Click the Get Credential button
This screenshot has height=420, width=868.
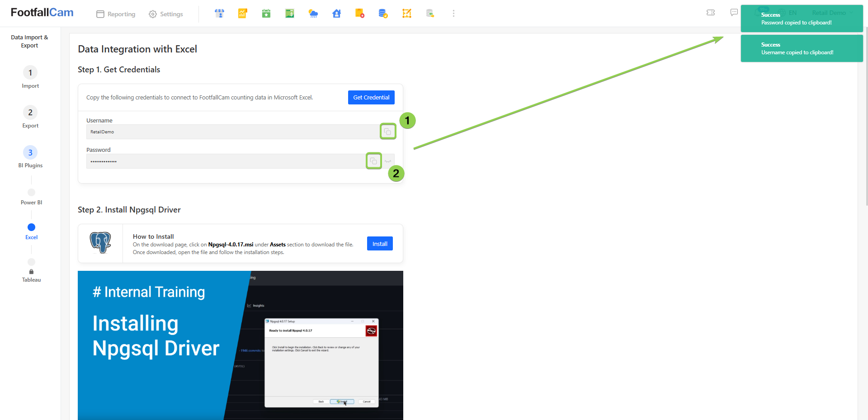click(x=371, y=97)
